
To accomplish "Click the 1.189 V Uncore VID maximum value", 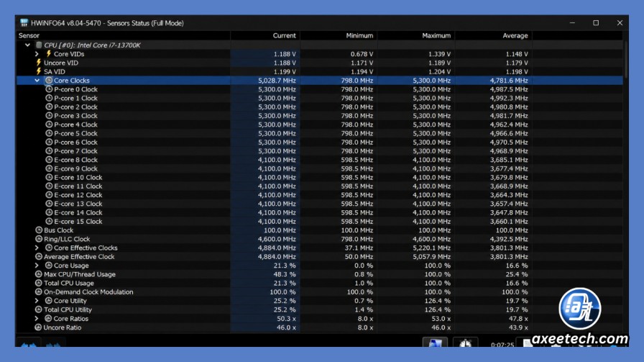I will tap(439, 63).
